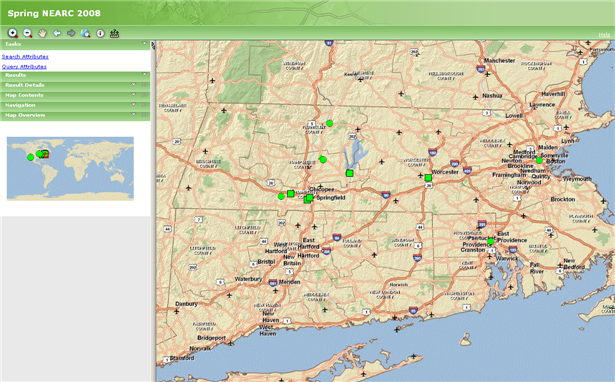Click the Navigation panel header
Viewport: 615px width, 382px height.
(x=75, y=105)
